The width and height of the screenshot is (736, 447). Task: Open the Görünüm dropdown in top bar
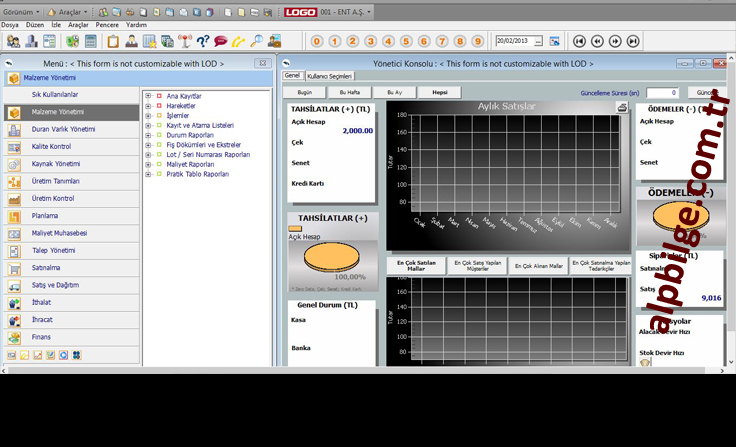tap(20, 12)
